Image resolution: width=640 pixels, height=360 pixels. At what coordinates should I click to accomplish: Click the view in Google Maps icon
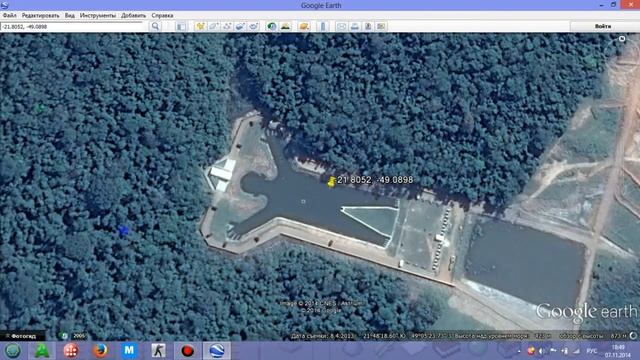(x=381, y=27)
